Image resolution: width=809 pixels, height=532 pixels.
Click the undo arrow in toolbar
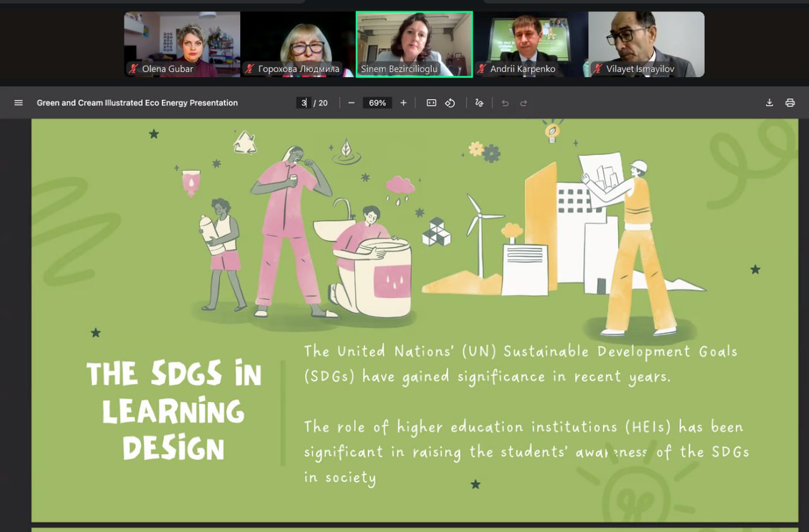click(504, 103)
